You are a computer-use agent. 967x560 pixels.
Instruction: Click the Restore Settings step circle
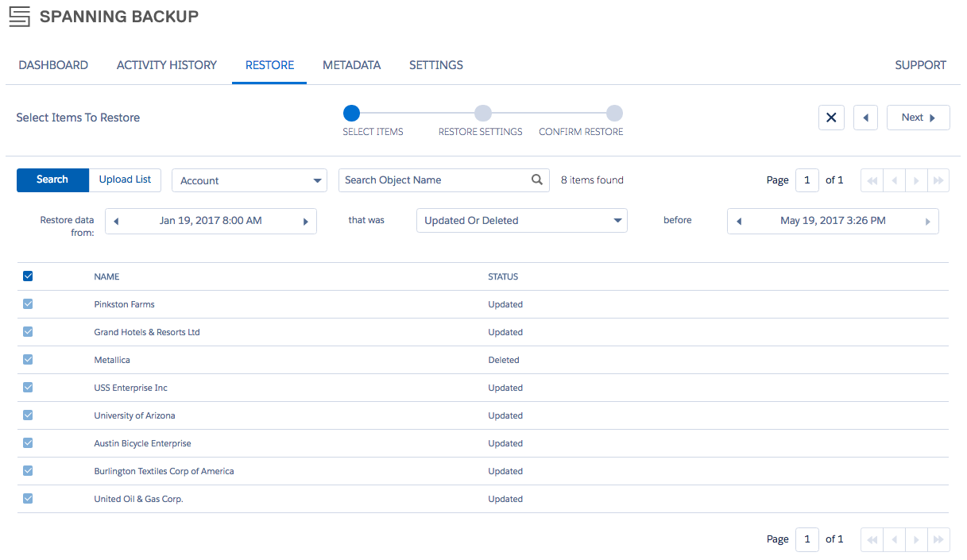(x=483, y=113)
